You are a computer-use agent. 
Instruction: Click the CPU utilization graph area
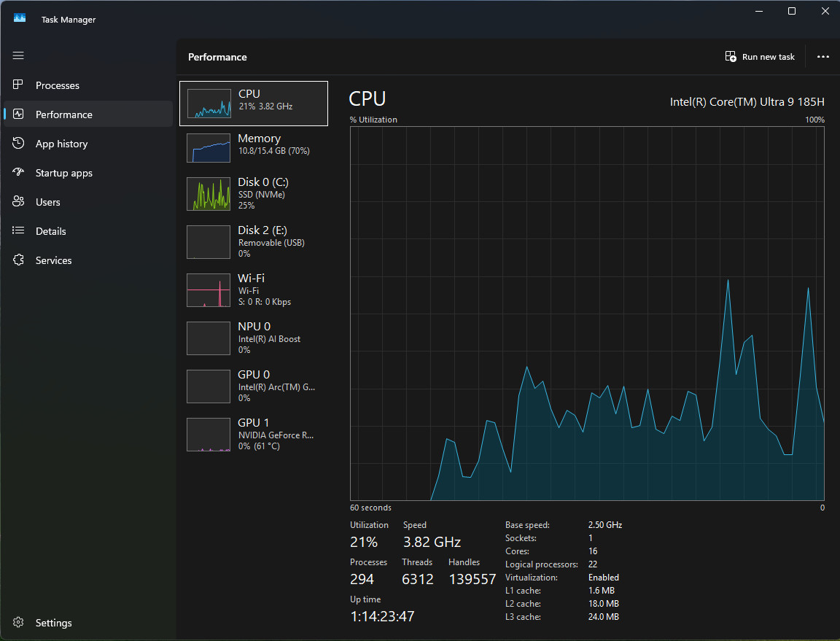point(587,314)
